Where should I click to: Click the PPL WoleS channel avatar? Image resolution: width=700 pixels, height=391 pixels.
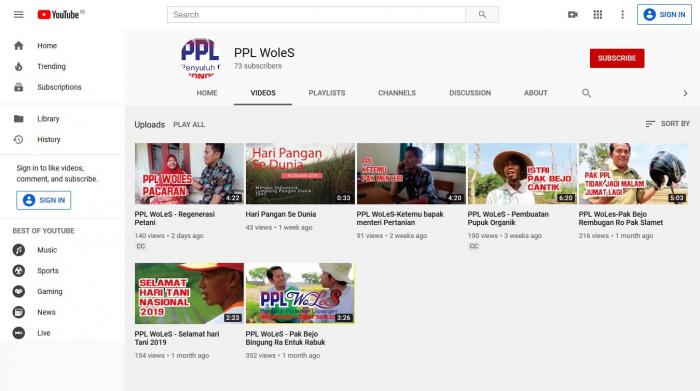click(200, 58)
